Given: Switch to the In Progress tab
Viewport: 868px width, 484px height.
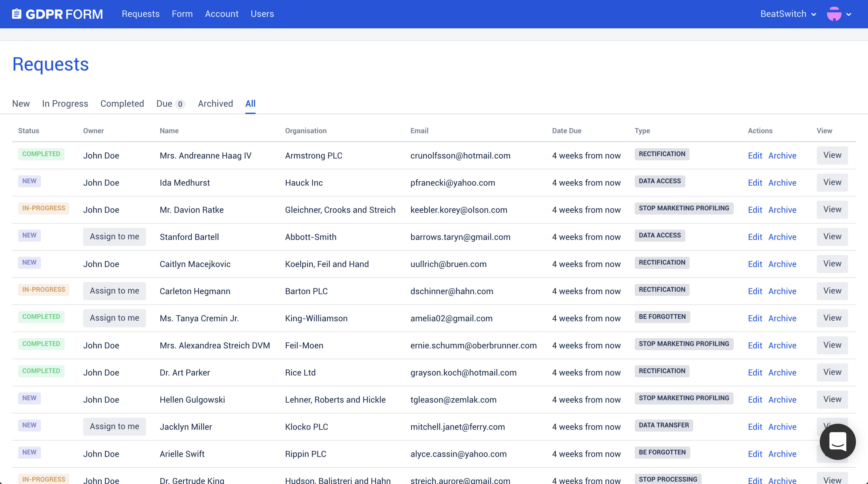Looking at the screenshot, I should pyautogui.click(x=65, y=103).
